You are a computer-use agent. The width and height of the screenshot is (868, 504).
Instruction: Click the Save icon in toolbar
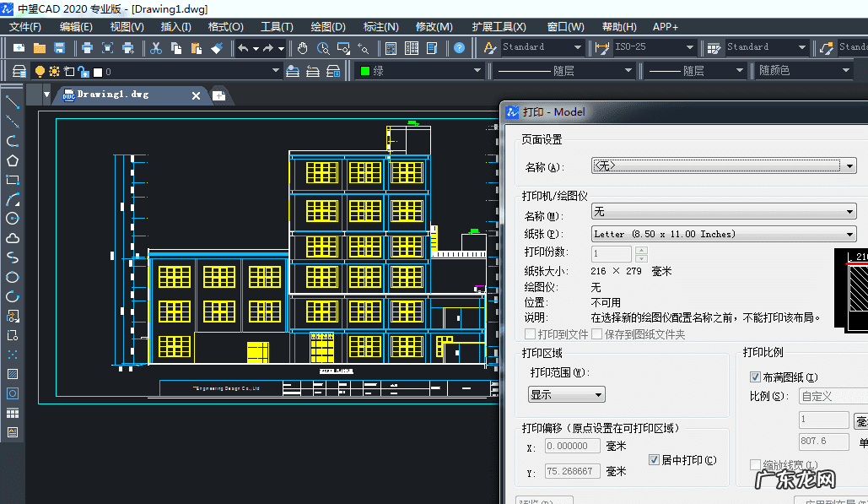point(60,48)
